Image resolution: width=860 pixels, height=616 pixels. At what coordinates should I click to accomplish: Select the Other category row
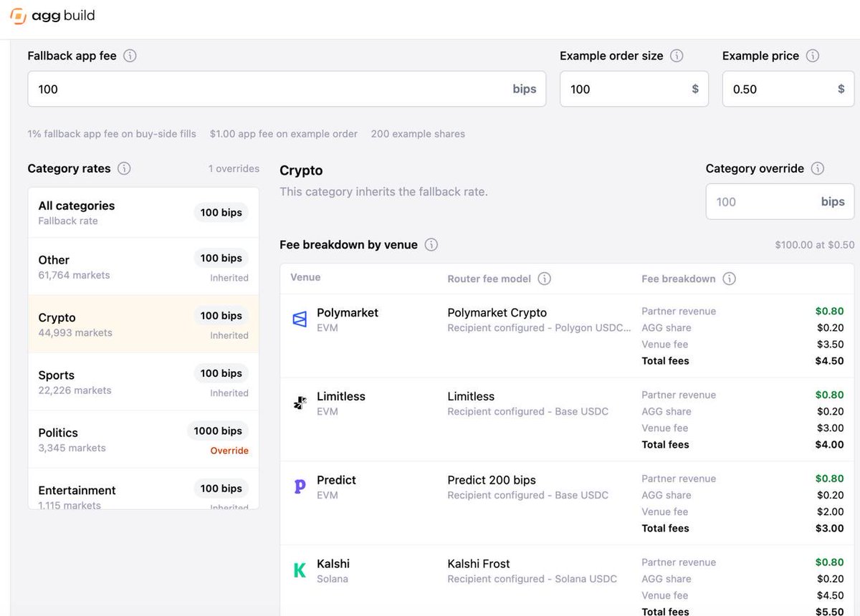(143, 266)
